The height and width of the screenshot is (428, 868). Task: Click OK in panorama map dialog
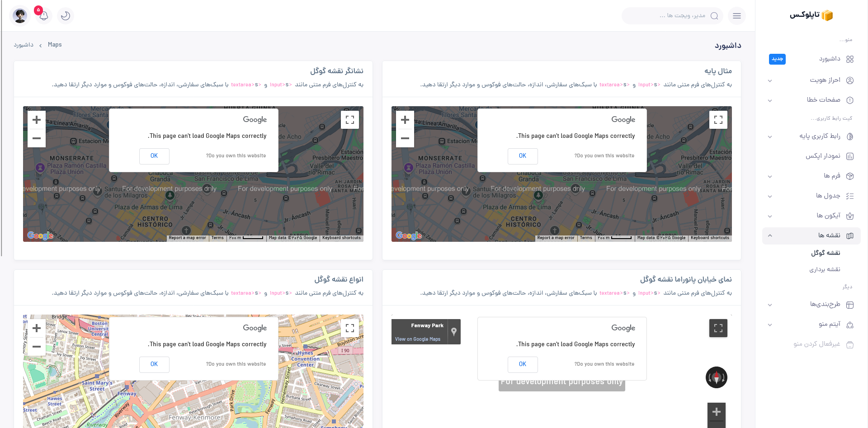tap(523, 364)
